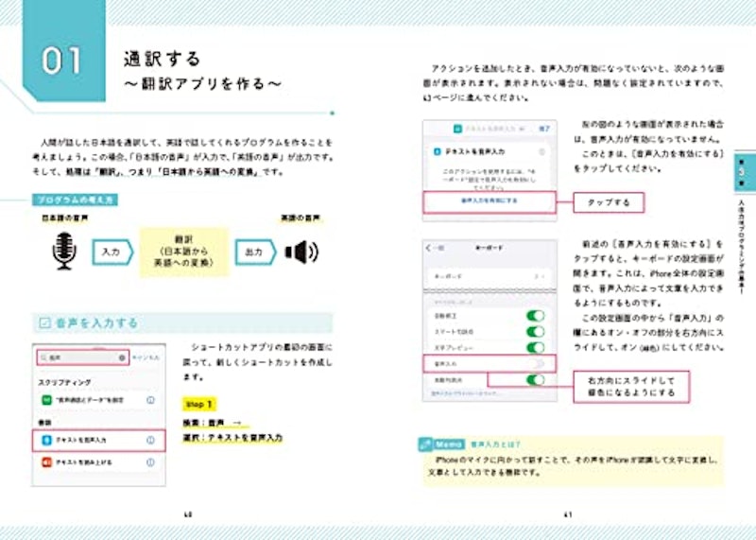
Task: Open the 音声入力とプライバシー link below the toggles
Action: coord(465,393)
